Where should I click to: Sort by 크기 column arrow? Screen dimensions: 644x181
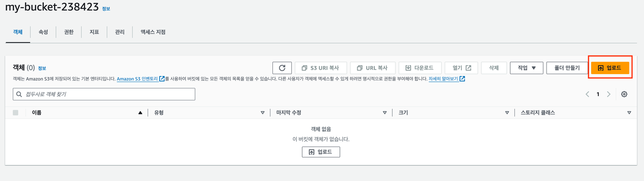point(507,113)
